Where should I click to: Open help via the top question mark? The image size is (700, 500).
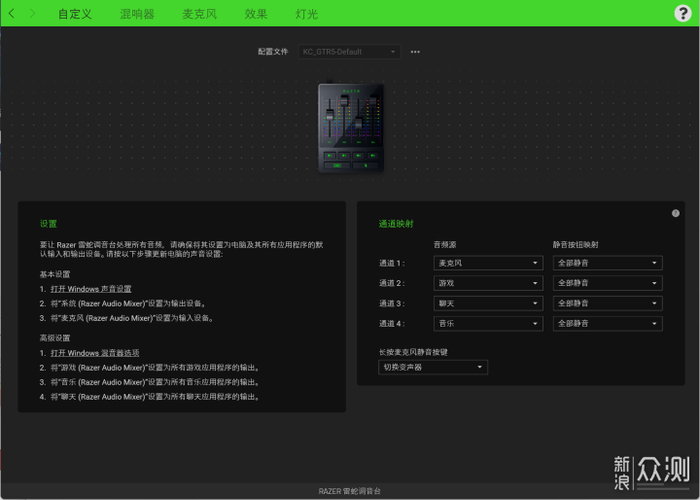(x=683, y=13)
